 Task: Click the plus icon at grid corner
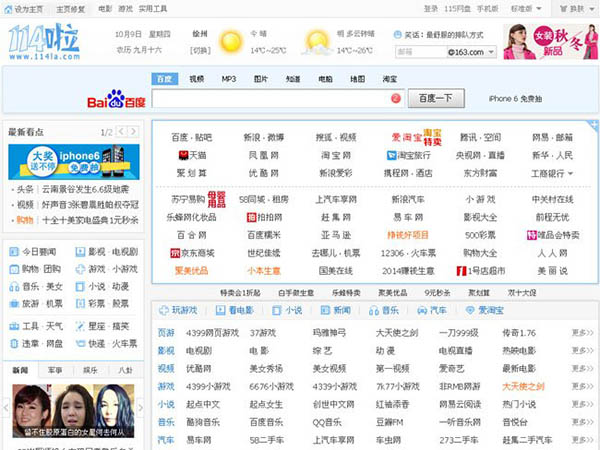pyautogui.click(x=593, y=124)
